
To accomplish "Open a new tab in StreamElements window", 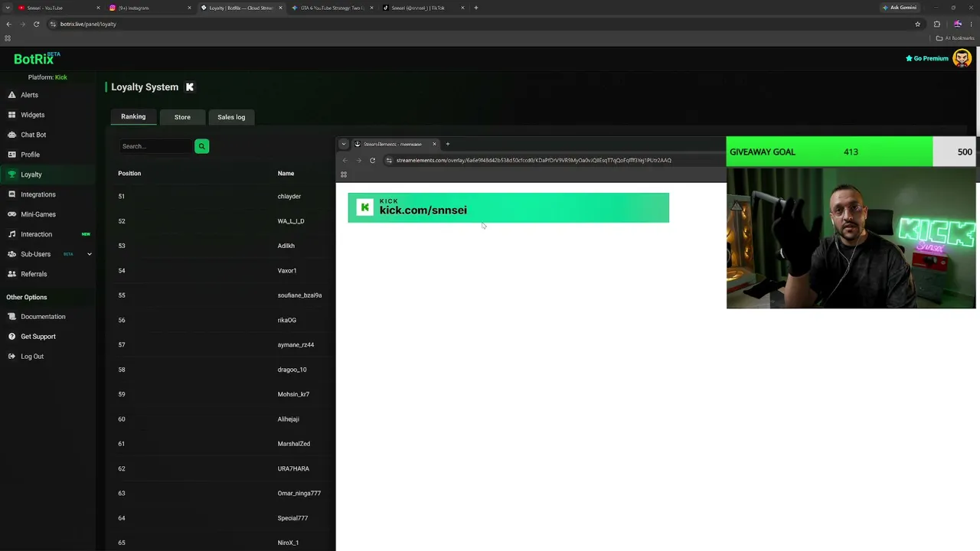I will click(x=448, y=144).
